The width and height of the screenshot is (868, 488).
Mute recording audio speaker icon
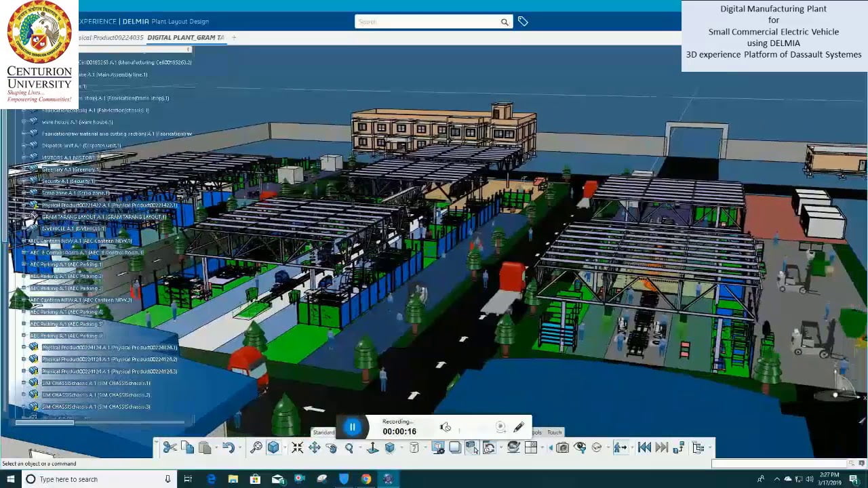coord(445,427)
